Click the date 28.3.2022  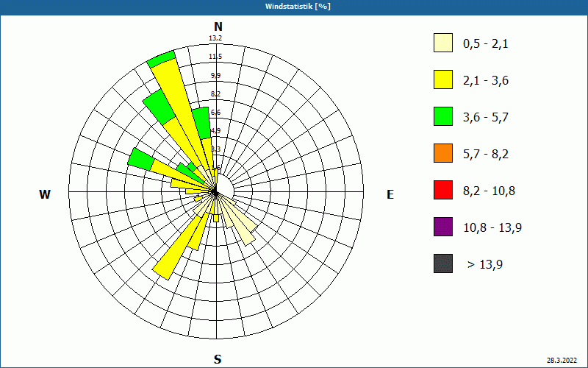562,361
